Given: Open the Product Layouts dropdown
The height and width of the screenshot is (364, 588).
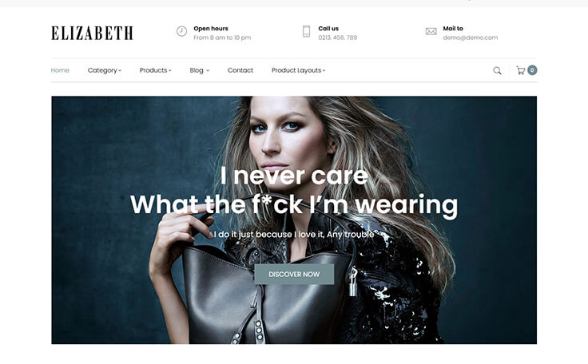Looking at the screenshot, I should 298,70.
